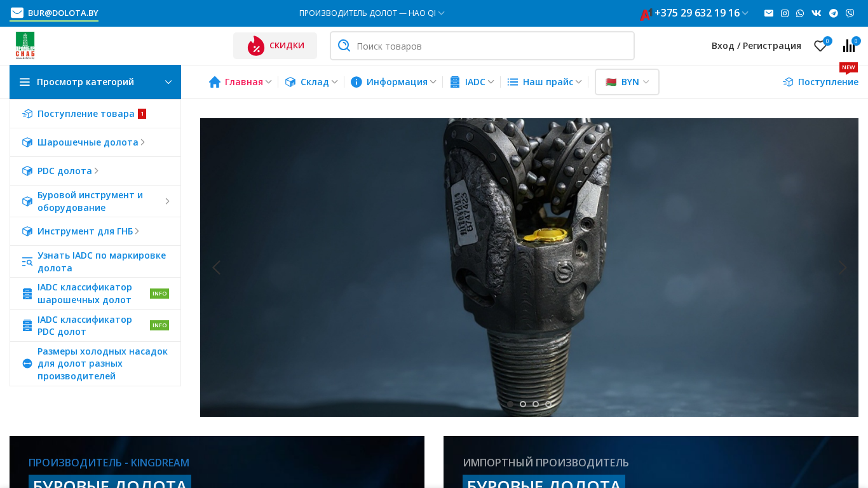Select the fourth carousel slide dot
The image size is (868, 488).
pyautogui.click(x=548, y=404)
